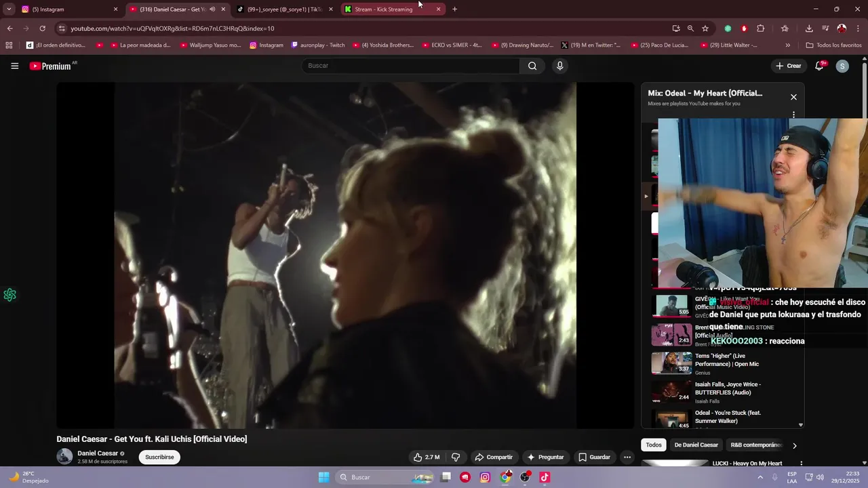Click the browser address bar URL
Viewport: 868px width, 488px height.
coord(172,28)
